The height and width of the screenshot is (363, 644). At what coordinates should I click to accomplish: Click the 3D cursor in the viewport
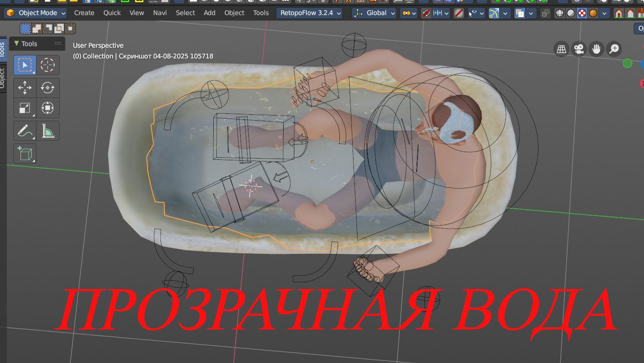coord(251,186)
